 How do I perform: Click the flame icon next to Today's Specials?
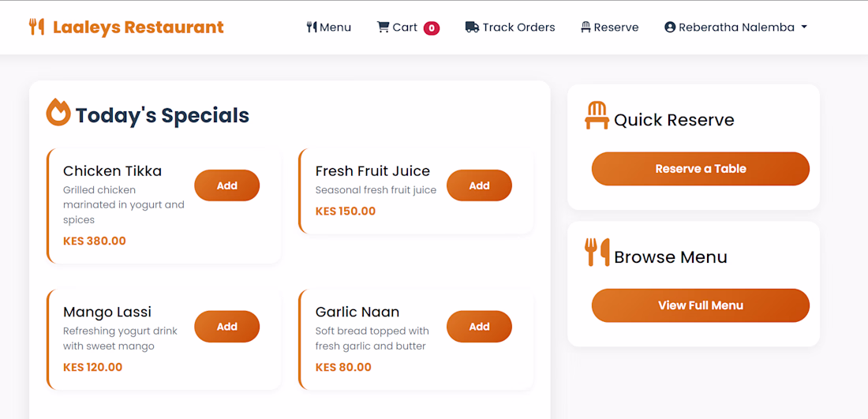click(x=58, y=112)
